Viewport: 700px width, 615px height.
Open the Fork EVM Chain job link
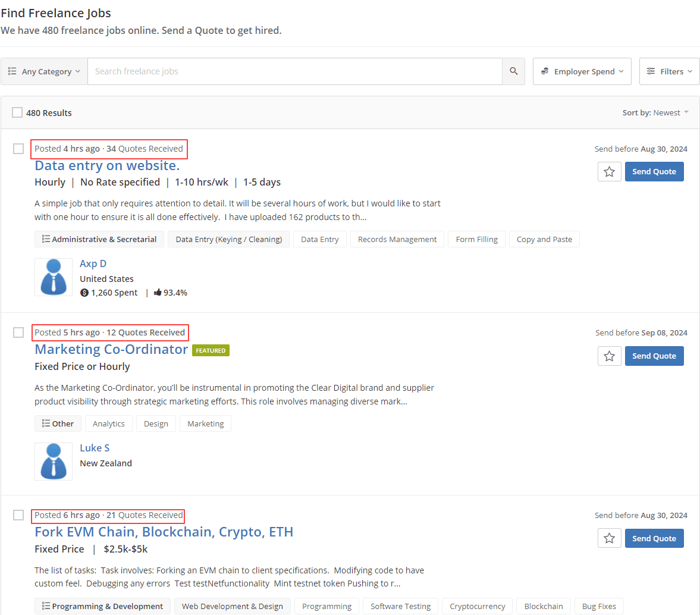[x=164, y=532]
